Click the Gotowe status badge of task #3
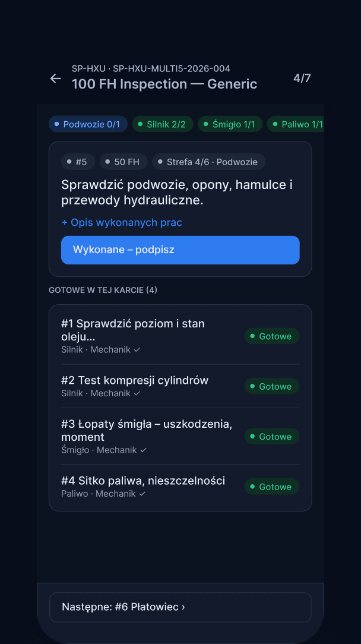Viewport: 361px width, 644px height. 272,436
